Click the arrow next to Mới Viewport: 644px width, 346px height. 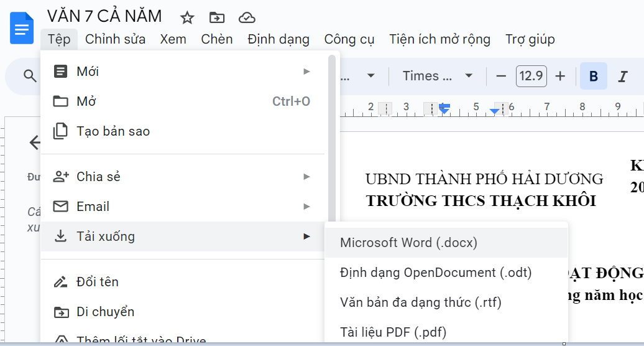pyautogui.click(x=306, y=72)
